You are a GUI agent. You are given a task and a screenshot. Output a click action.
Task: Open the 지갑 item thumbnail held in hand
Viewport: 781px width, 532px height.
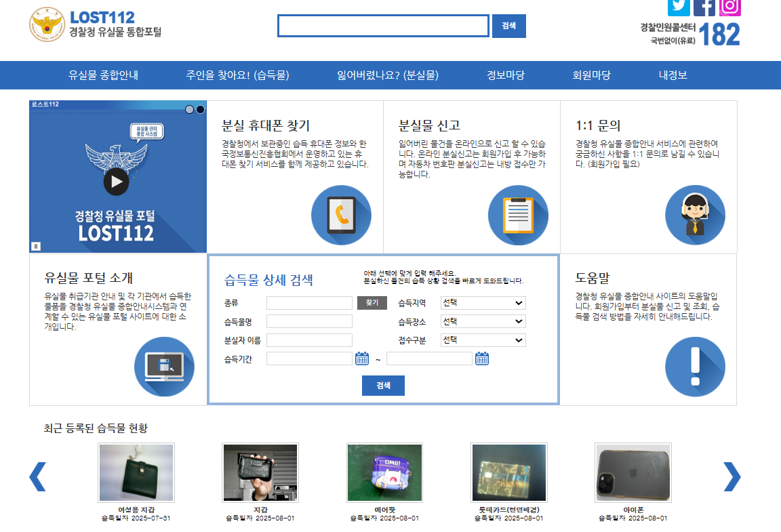(x=260, y=473)
